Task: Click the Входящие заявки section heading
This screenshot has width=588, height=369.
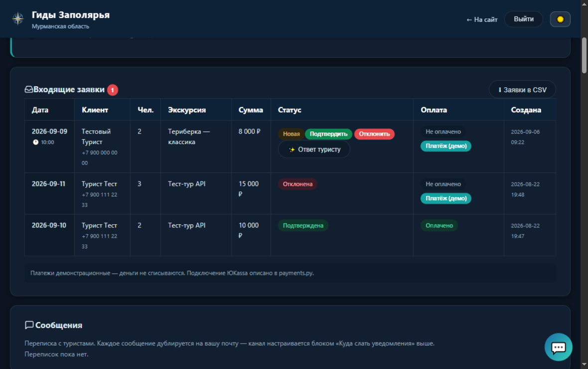Action: [x=69, y=89]
